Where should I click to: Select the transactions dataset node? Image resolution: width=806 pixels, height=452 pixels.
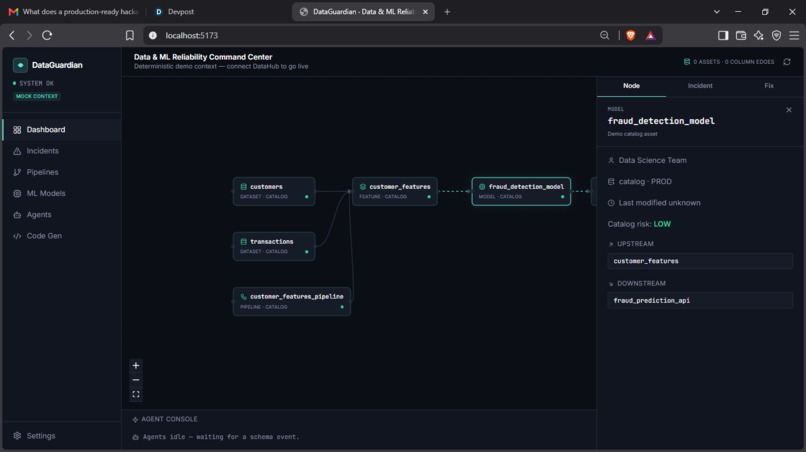274,246
